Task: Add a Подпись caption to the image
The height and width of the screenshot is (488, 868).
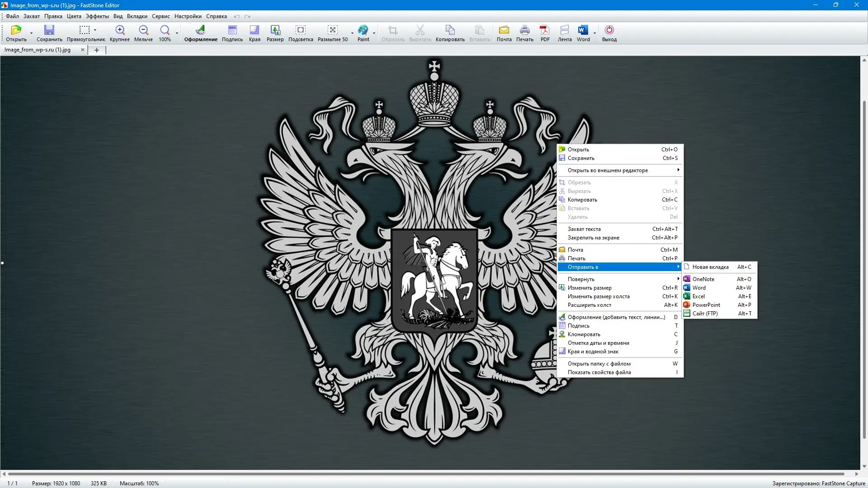Action: tap(232, 32)
